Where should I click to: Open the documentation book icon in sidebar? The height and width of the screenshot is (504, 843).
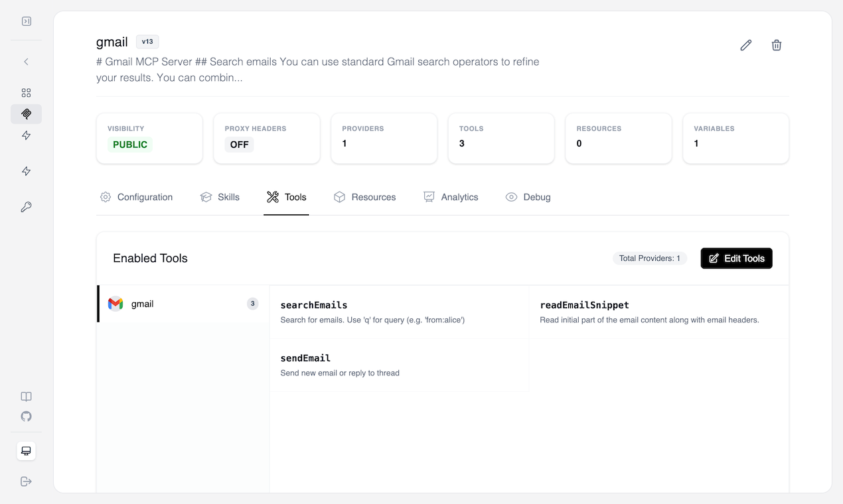click(x=26, y=396)
